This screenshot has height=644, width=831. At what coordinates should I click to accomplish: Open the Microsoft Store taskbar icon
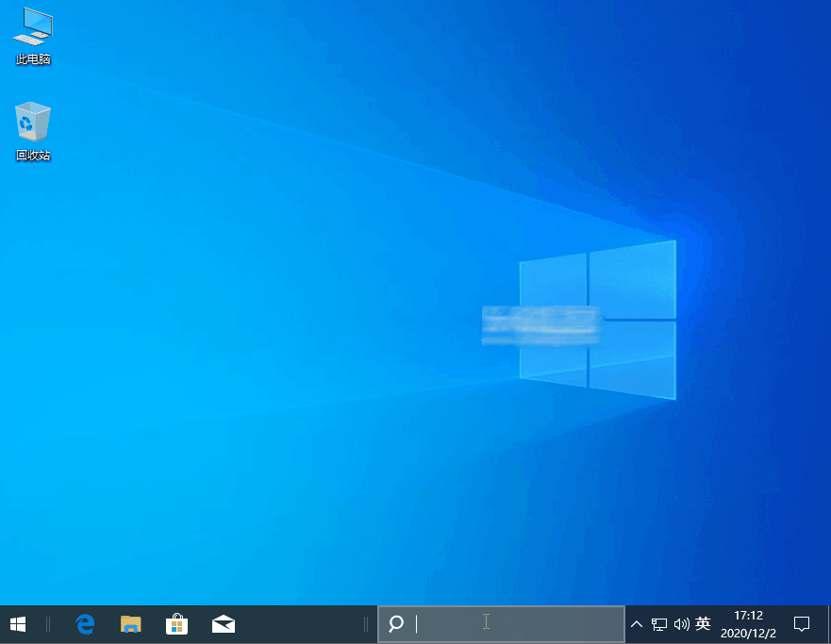tap(176, 624)
